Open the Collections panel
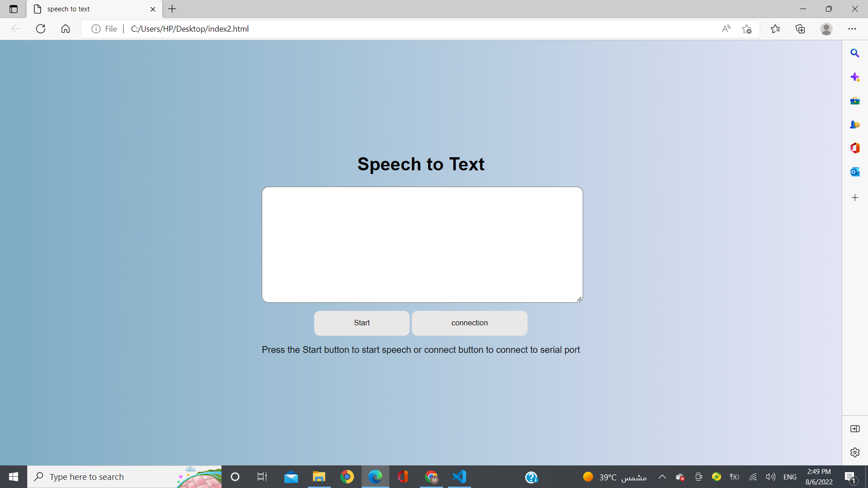This screenshot has width=868, height=488. (800, 29)
